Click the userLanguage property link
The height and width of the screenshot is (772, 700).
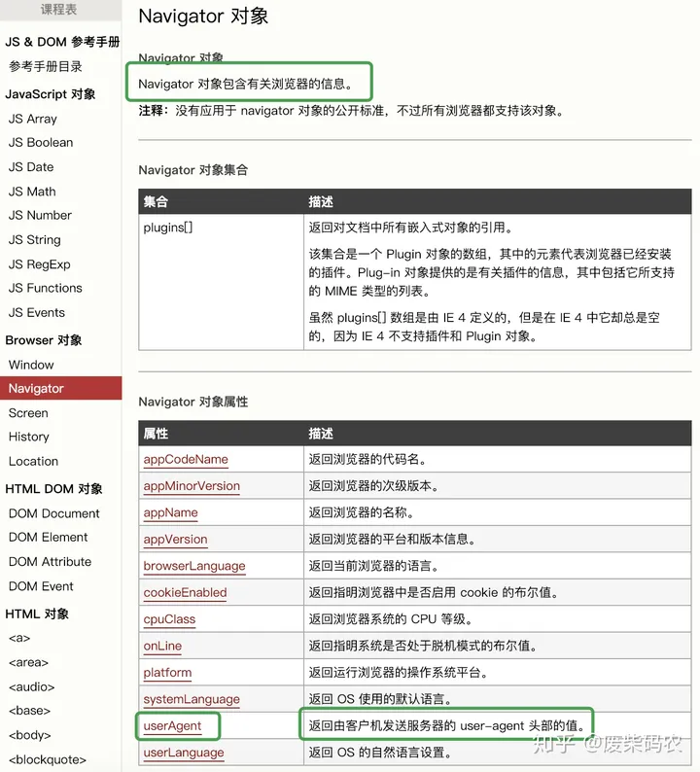[184, 753]
